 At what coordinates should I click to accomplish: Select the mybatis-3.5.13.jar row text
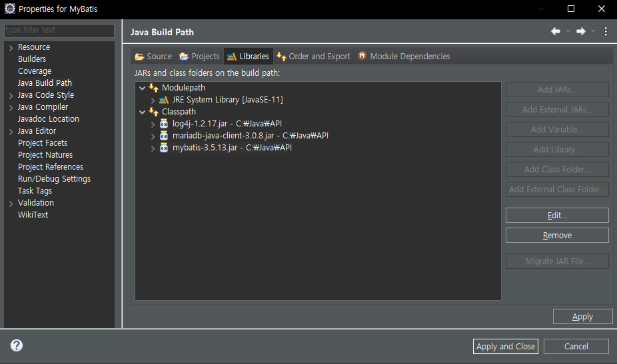pos(232,148)
